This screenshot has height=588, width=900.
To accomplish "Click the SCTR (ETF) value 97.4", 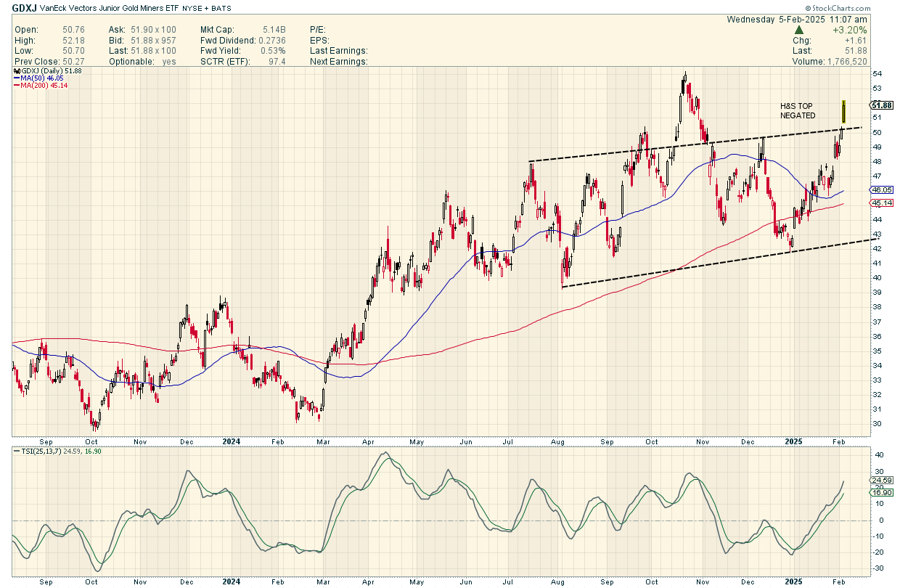I will (x=277, y=62).
